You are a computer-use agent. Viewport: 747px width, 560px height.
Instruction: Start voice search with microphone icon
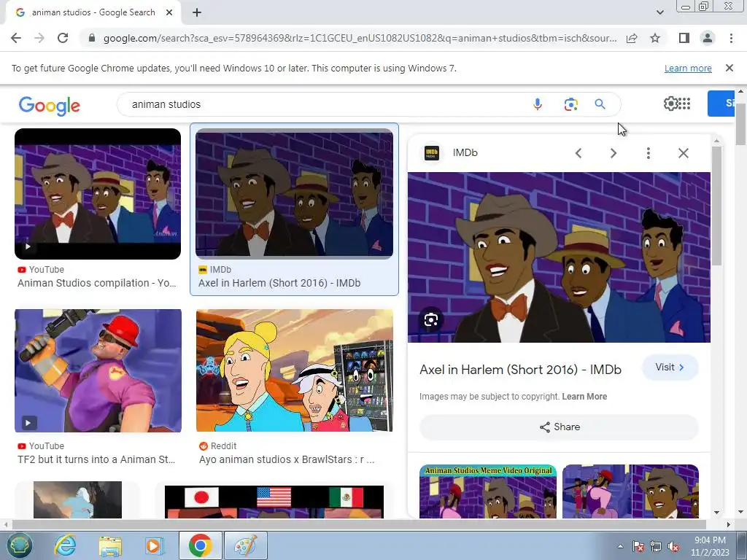click(538, 104)
